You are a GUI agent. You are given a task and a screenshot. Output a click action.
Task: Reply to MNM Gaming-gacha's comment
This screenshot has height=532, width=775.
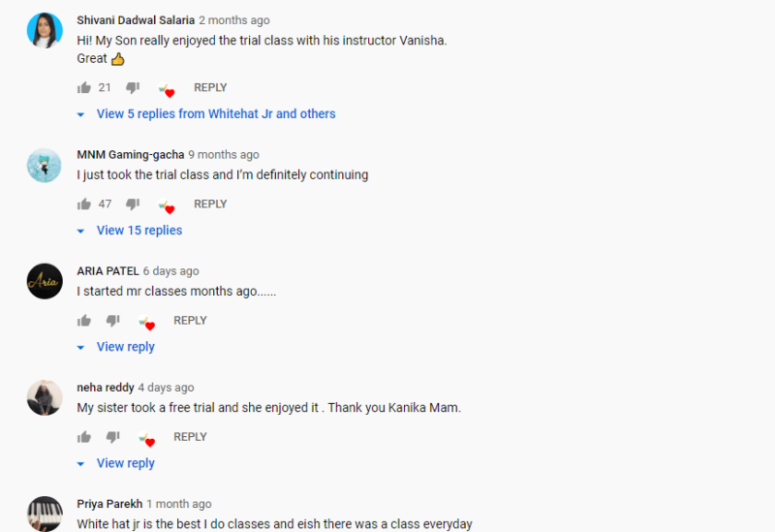point(210,203)
